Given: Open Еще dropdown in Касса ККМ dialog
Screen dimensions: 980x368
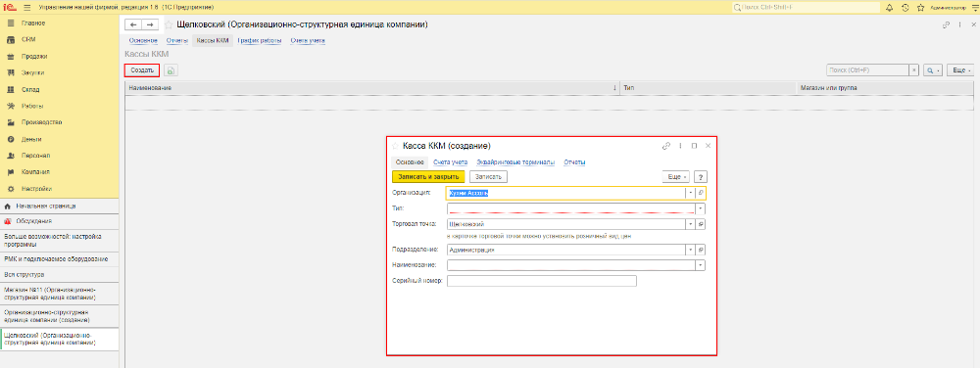Looking at the screenshot, I should pyautogui.click(x=675, y=177).
